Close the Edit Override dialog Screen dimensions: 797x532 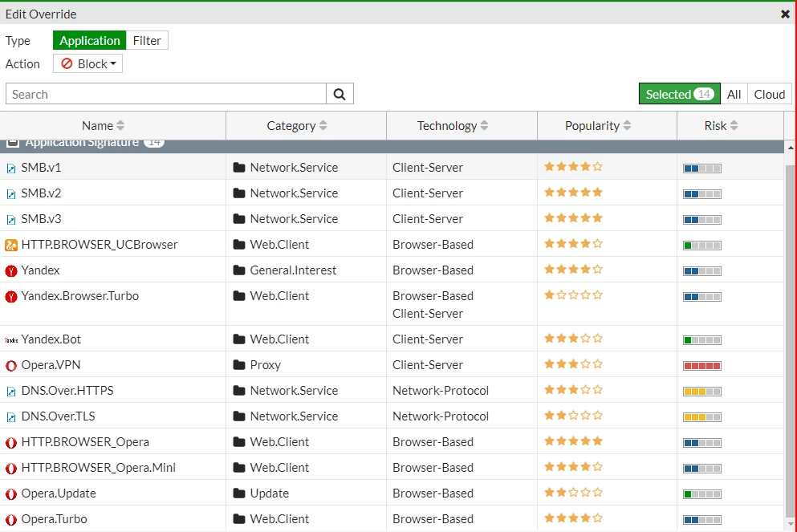pos(785,14)
